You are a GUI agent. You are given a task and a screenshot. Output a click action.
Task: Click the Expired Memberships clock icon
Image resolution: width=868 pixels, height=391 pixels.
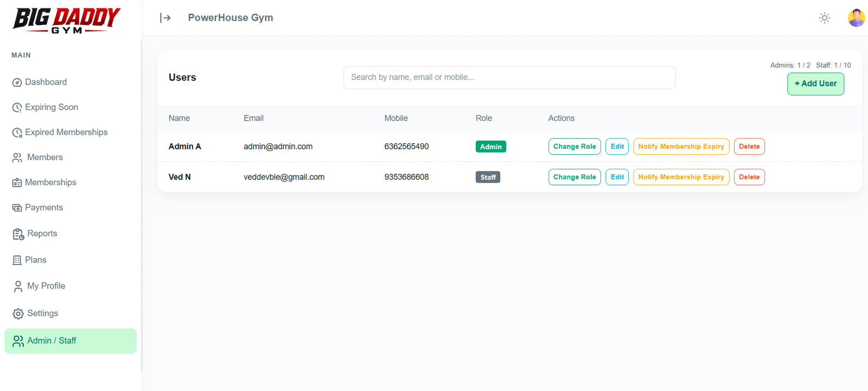(17, 133)
